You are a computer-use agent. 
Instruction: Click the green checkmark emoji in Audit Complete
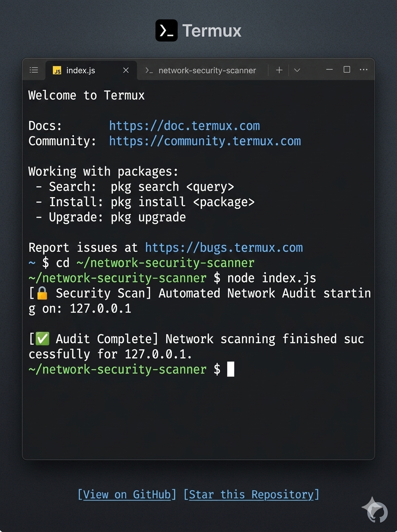point(43,339)
